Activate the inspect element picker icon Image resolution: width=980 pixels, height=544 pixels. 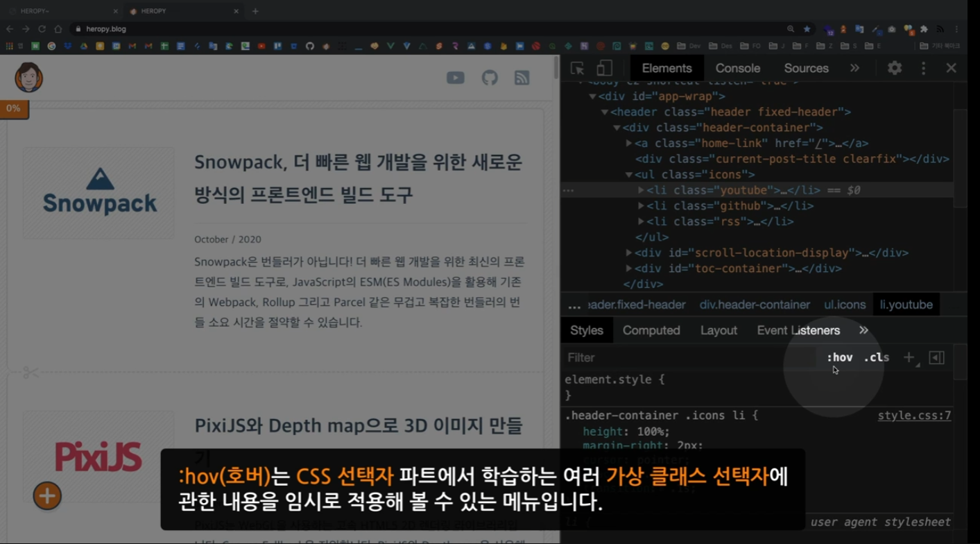click(577, 68)
